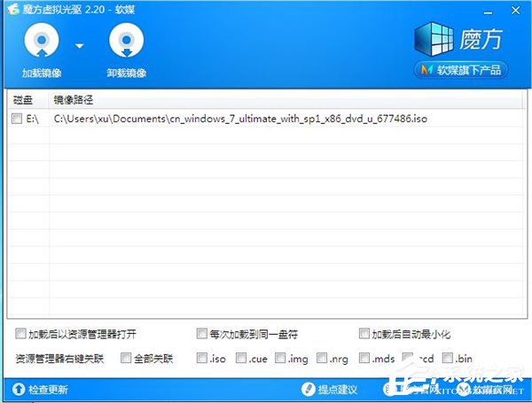This screenshot has height=403, width=532.
Task: Enable 加载后以资源管理器打开 option
Action: 21,335
